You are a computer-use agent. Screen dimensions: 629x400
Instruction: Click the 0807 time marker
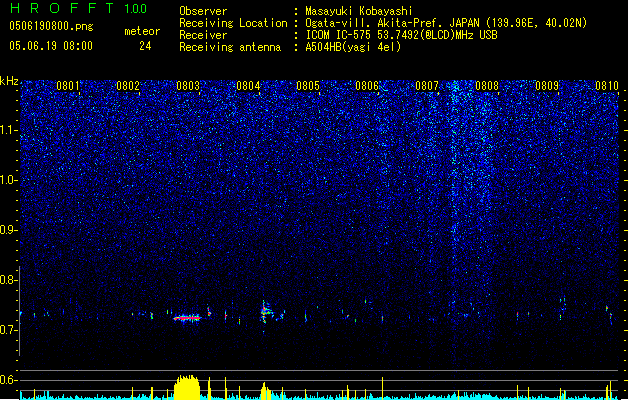(x=427, y=86)
